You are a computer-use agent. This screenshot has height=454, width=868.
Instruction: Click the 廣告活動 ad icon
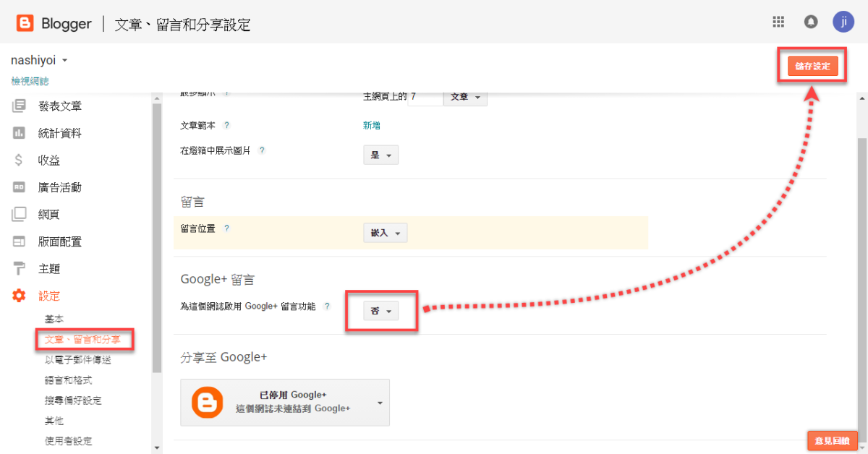[x=19, y=187]
